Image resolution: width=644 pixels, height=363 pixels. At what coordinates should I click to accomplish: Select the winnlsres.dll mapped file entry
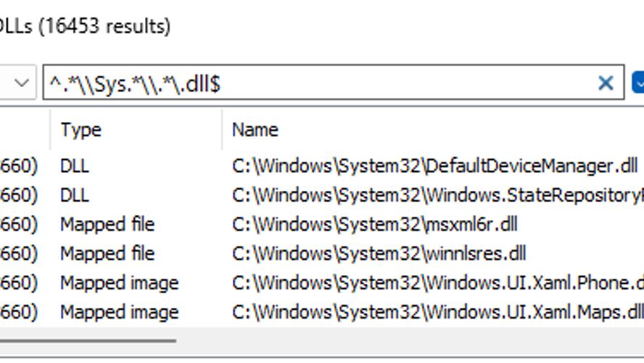pos(379,253)
